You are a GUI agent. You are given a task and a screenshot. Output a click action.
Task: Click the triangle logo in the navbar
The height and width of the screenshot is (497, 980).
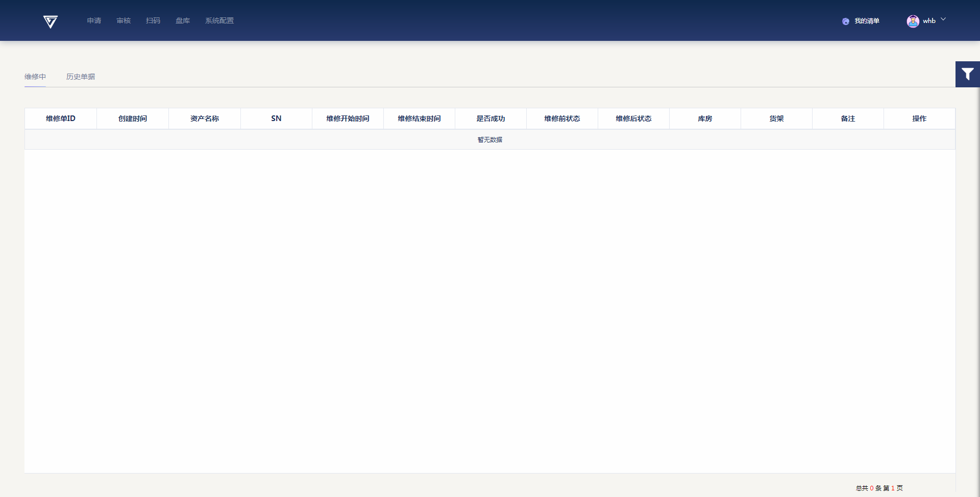pos(51,21)
